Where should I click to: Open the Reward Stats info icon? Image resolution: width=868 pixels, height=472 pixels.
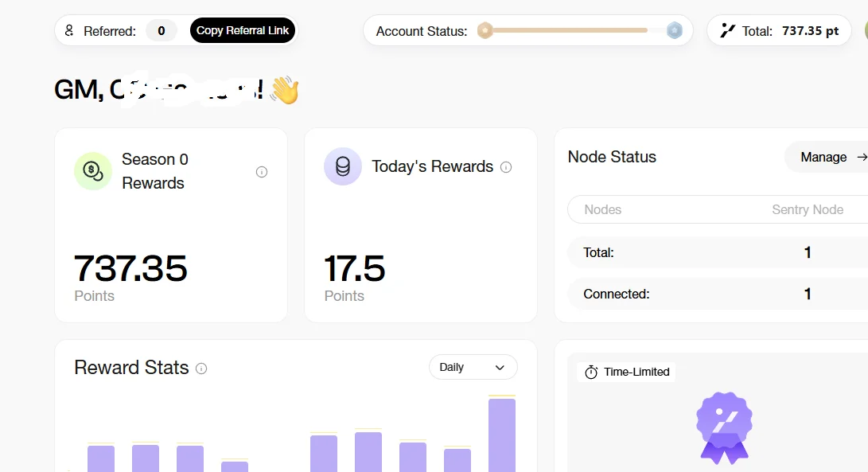coord(201,369)
